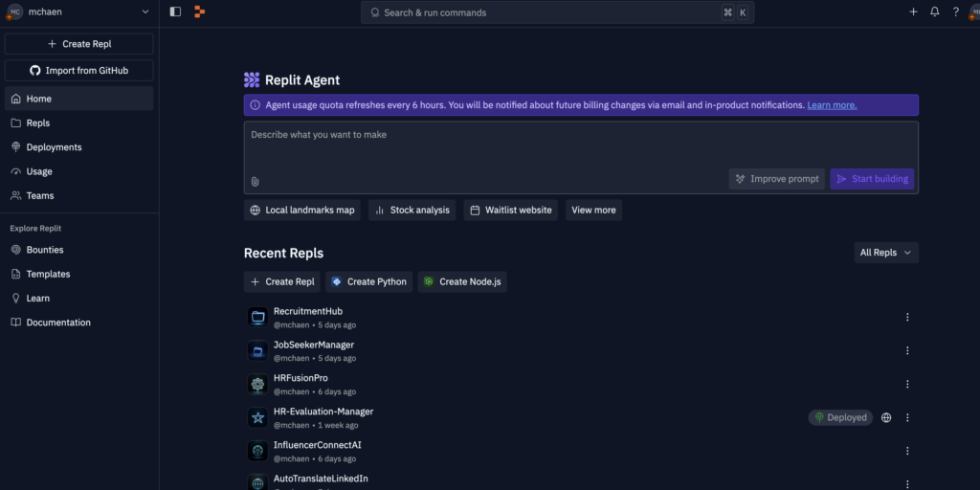The height and width of the screenshot is (490, 980).
Task: Click the Search & run commands field
Action: click(558, 12)
